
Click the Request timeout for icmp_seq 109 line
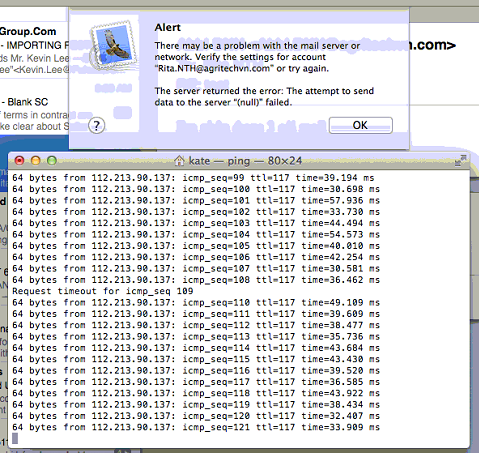pyautogui.click(x=103, y=291)
